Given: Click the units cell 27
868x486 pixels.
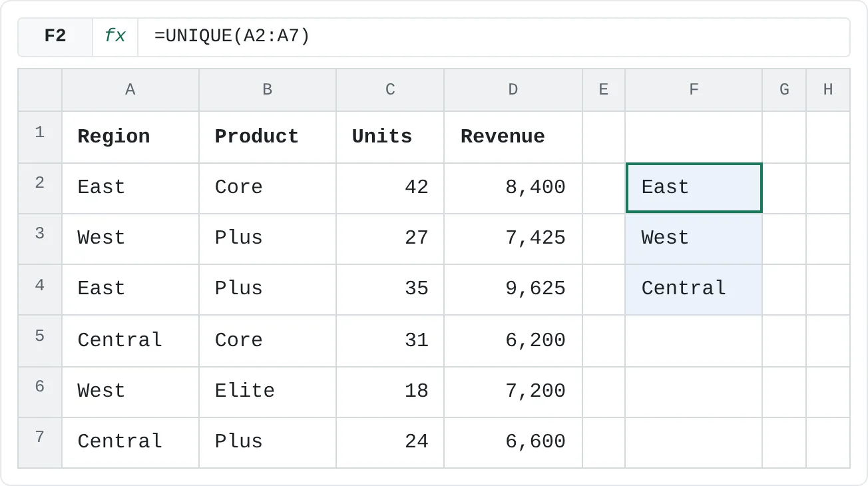Looking at the screenshot, I should [x=390, y=239].
